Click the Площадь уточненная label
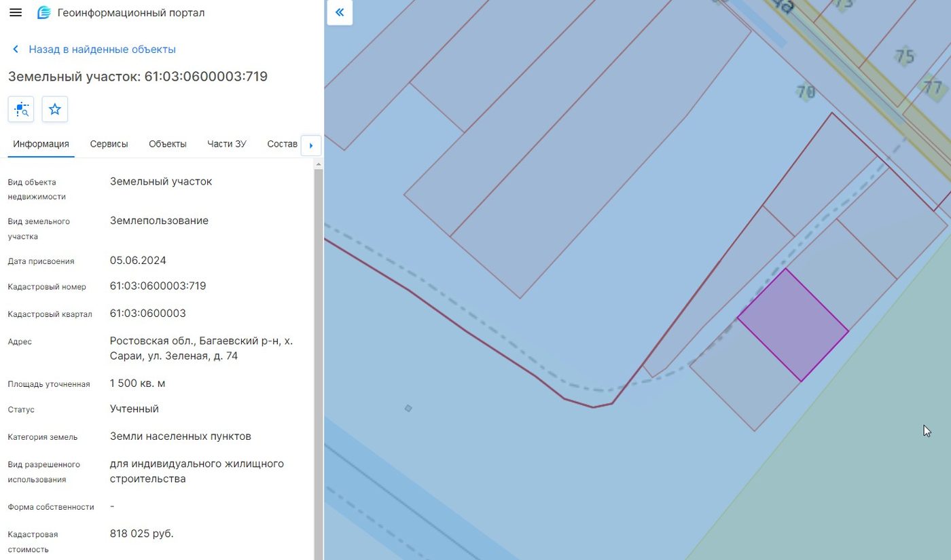 tap(49, 384)
